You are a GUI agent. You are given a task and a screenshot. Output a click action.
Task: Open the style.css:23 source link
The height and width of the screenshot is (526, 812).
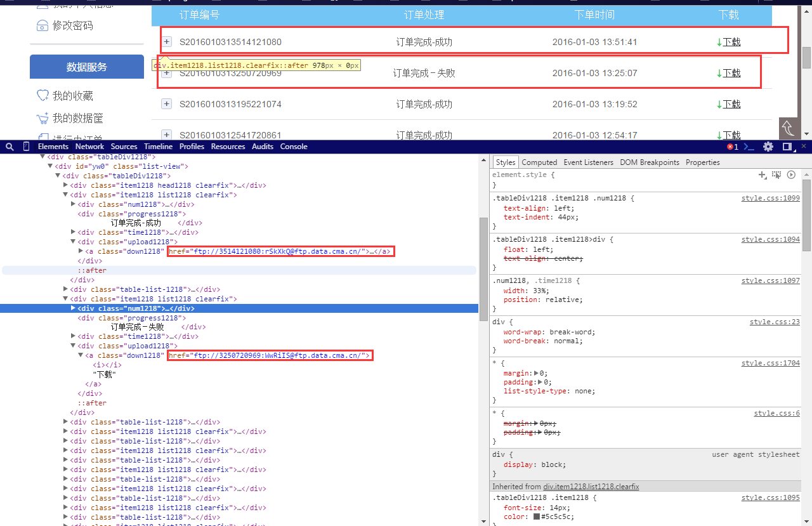(x=775, y=322)
